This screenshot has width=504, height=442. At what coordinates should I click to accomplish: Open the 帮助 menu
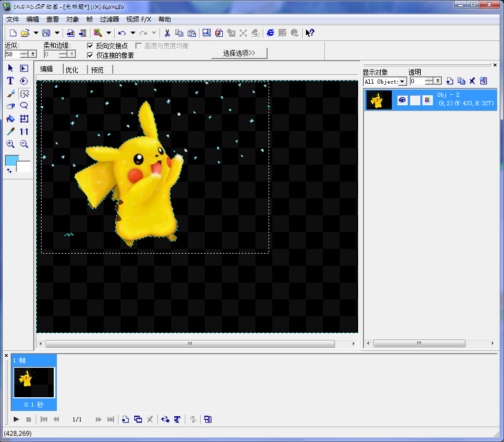[x=164, y=19]
